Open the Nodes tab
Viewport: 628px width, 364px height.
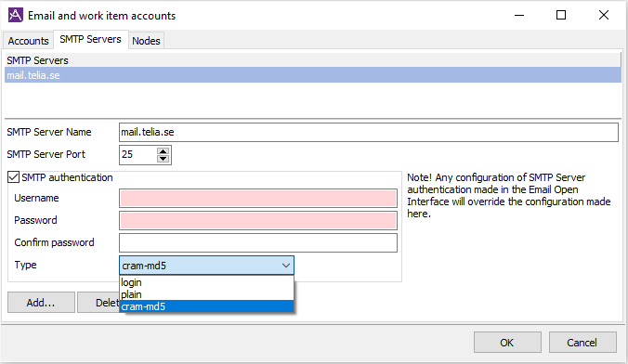pos(146,41)
